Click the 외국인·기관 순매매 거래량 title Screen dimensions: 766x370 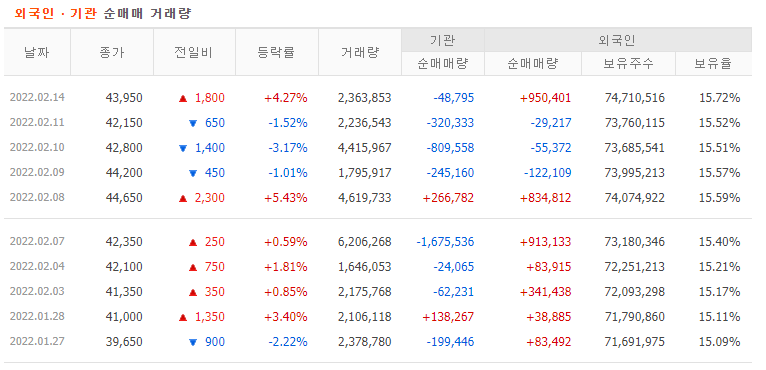103,13
